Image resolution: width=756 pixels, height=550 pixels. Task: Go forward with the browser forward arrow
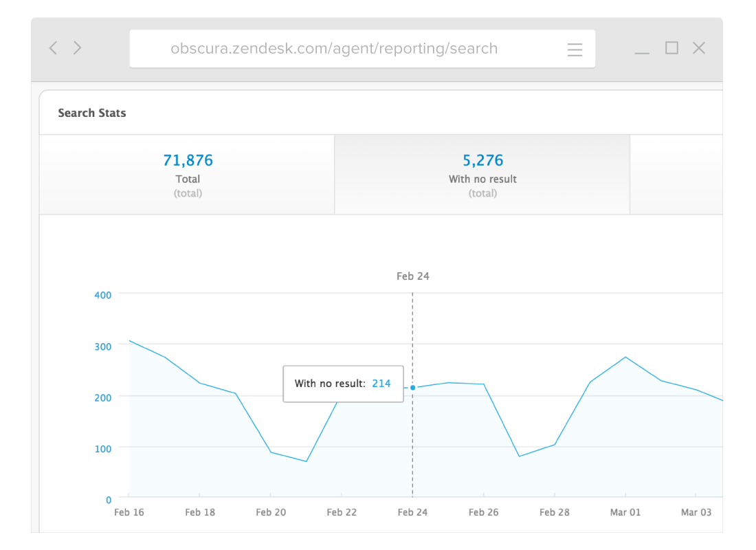click(x=77, y=47)
